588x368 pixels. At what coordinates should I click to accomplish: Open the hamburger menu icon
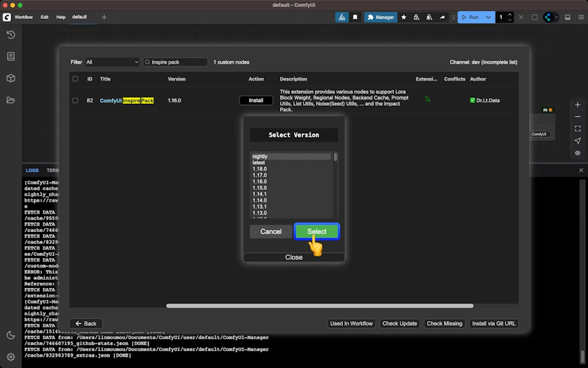581,17
